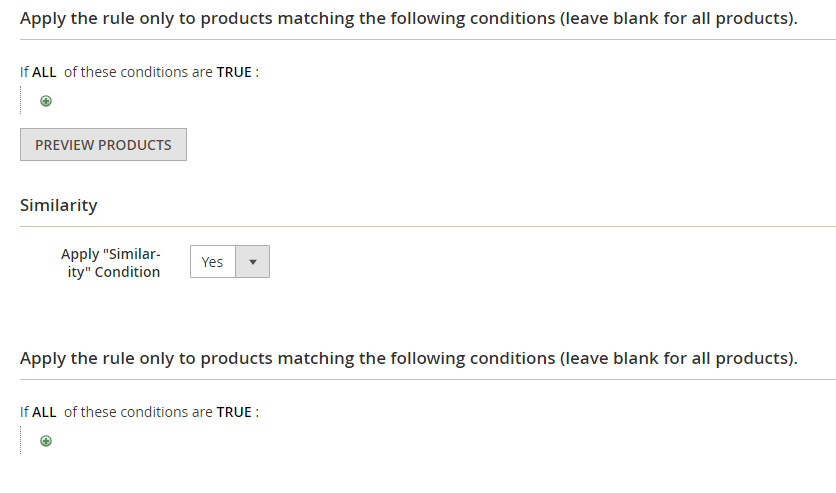Screen dimensions: 836x493
Task: Click the "If" word in the block below Similarity
Action: pos(25,412)
